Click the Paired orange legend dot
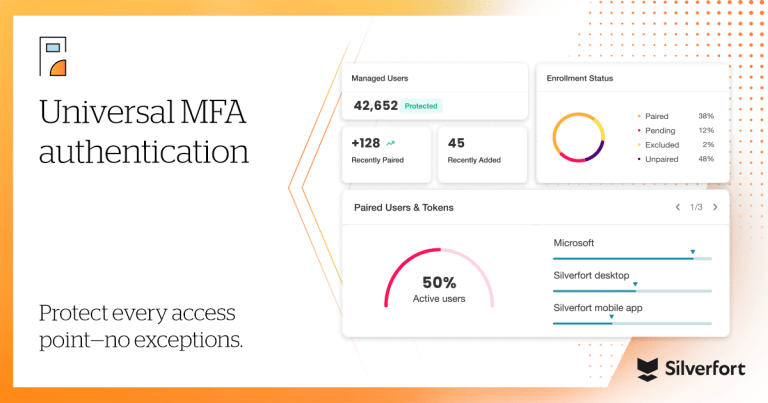Screen dimensions: 768x403 tap(639, 117)
